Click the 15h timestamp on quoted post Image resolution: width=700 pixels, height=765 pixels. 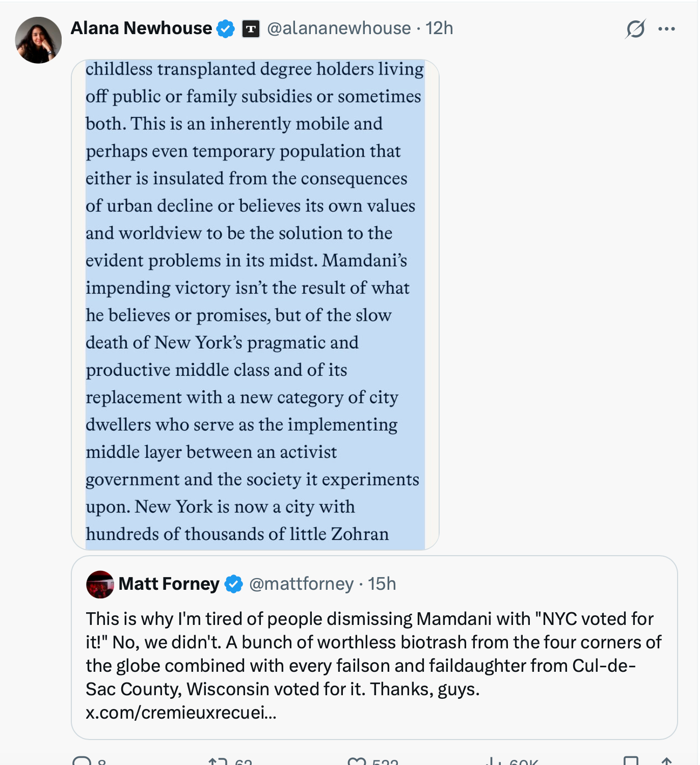(382, 584)
